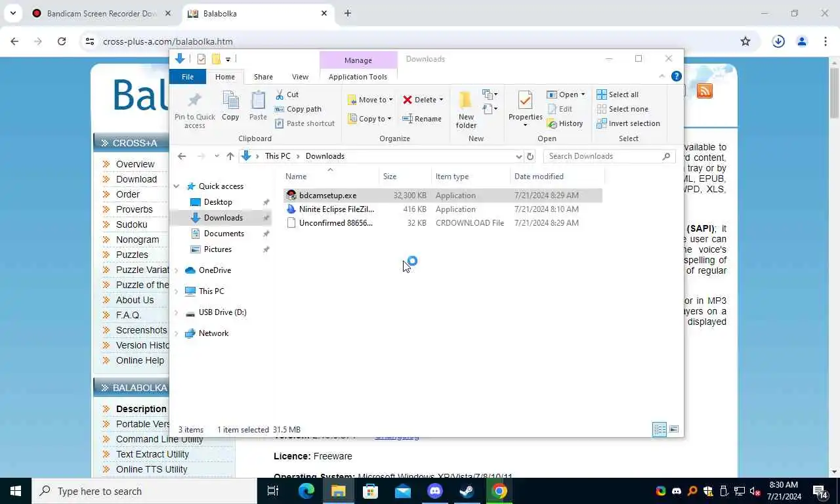The image size is (840, 504).
Task: Expand the Network tree node
Action: click(x=176, y=333)
